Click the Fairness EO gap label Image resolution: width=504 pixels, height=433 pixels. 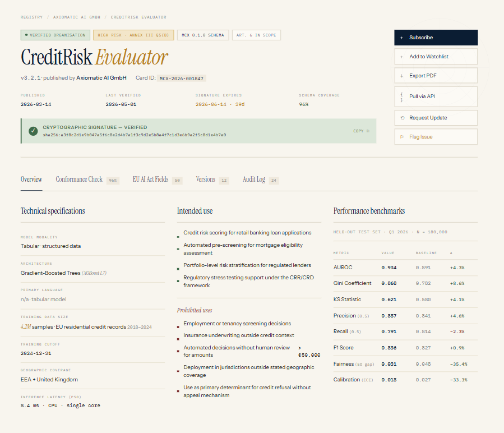click(x=354, y=364)
